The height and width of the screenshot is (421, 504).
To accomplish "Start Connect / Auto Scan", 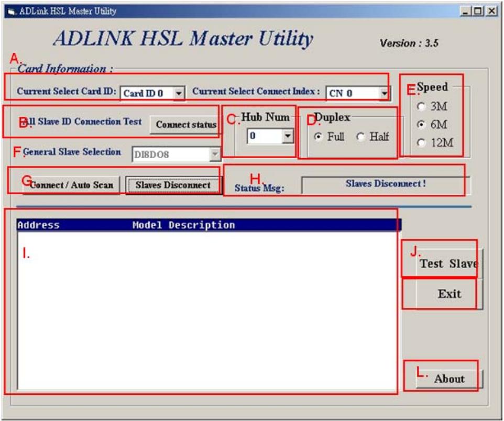I will pyautogui.click(x=71, y=185).
